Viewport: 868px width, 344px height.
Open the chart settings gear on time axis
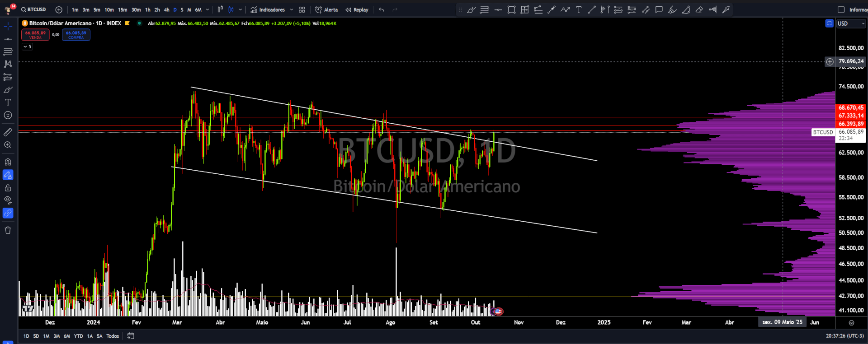click(x=851, y=322)
